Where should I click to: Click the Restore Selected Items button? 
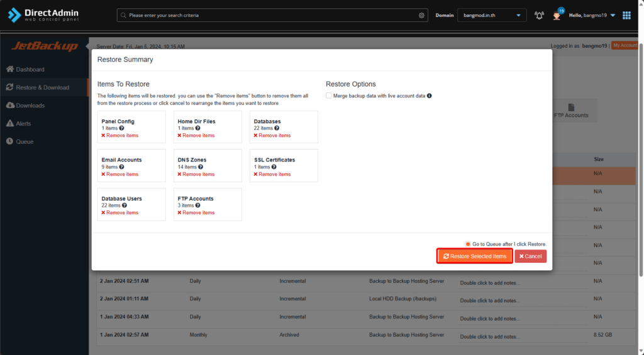click(x=475, y=256)
